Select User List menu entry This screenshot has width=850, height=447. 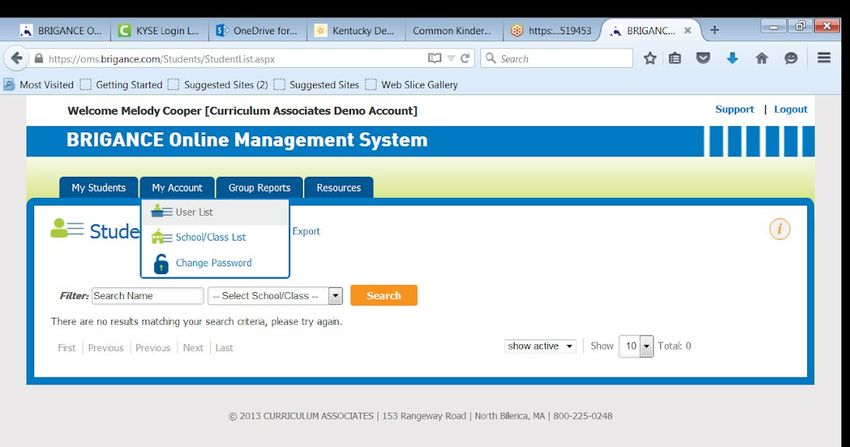pos(215,212)
